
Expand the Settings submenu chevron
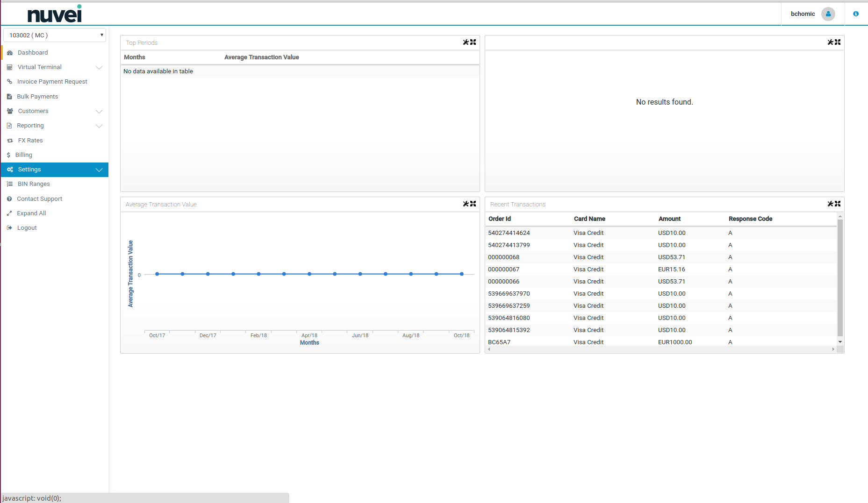(x=99, y=170)
